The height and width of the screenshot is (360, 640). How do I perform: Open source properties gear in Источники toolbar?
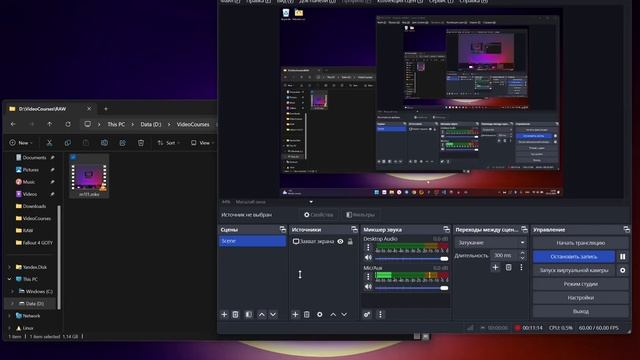point(320,314)
